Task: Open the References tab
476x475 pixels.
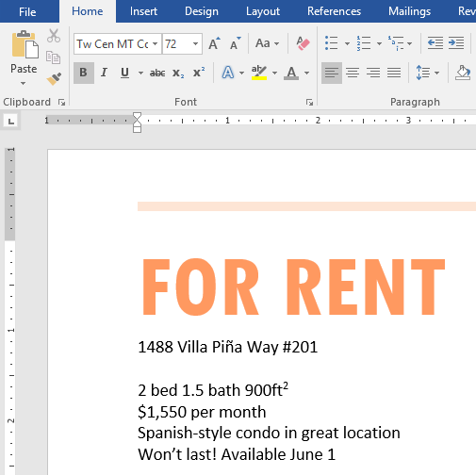Action: point(334,11)
